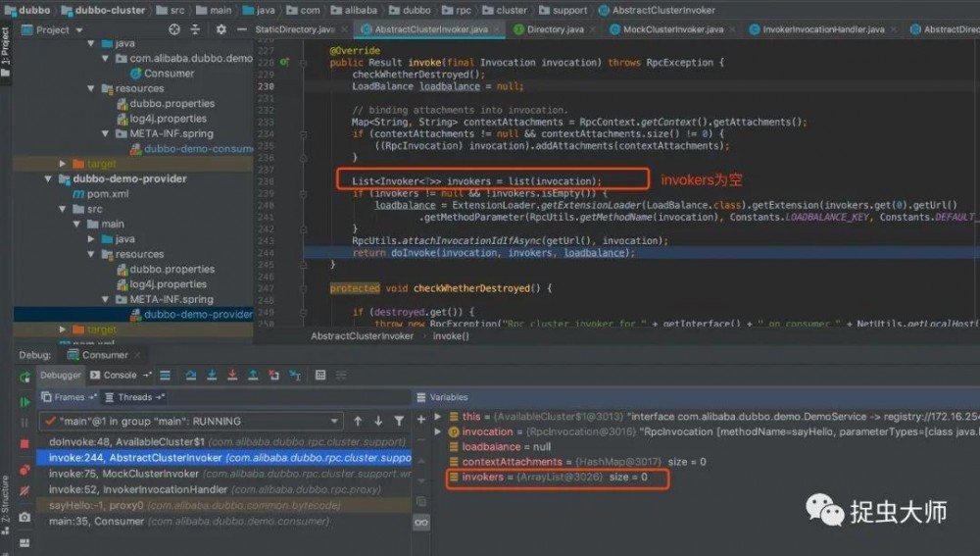
Task: Click the Evaluate Expression calculator icon
Action: click(x=320, y=376)
